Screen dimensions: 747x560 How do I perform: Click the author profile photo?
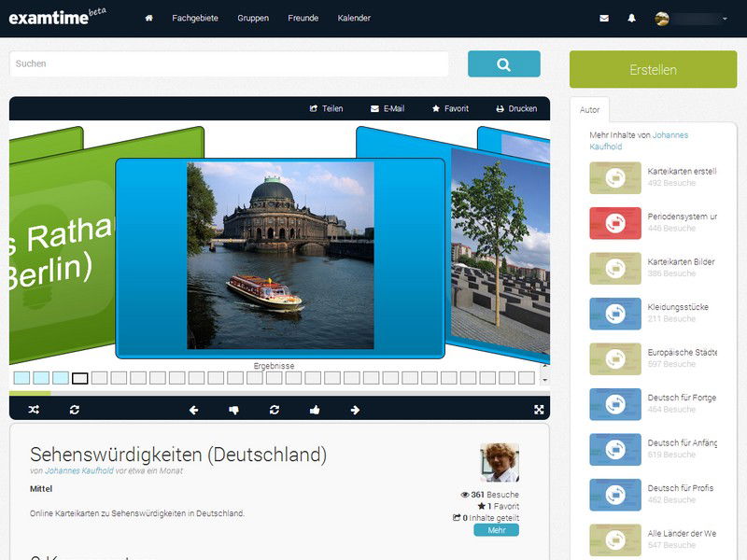point(500,462)
